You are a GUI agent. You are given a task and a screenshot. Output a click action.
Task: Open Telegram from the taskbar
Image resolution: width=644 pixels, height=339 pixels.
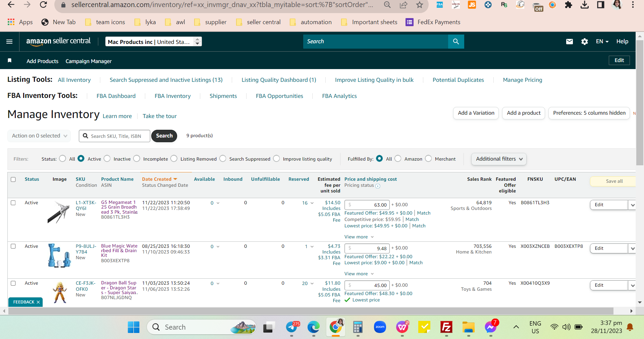[291, 327]
